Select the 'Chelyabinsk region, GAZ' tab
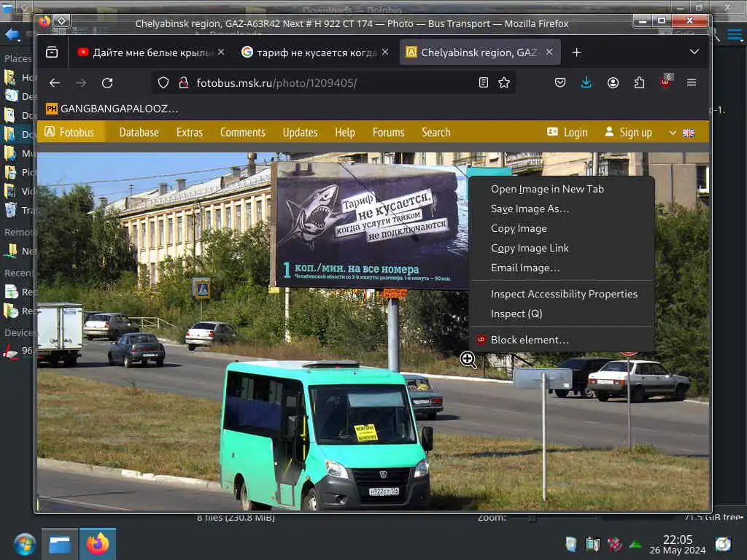Viewport: 747px width, 560px height. point(479,52)
